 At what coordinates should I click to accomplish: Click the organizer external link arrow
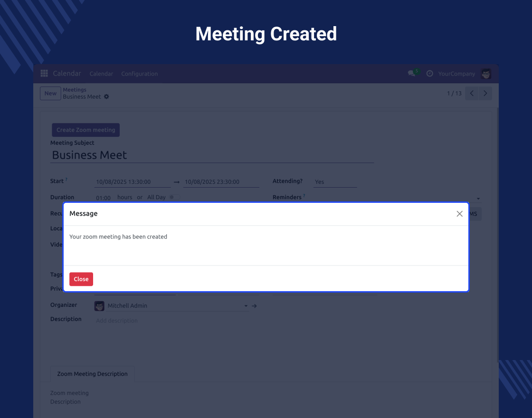(254, 306)
